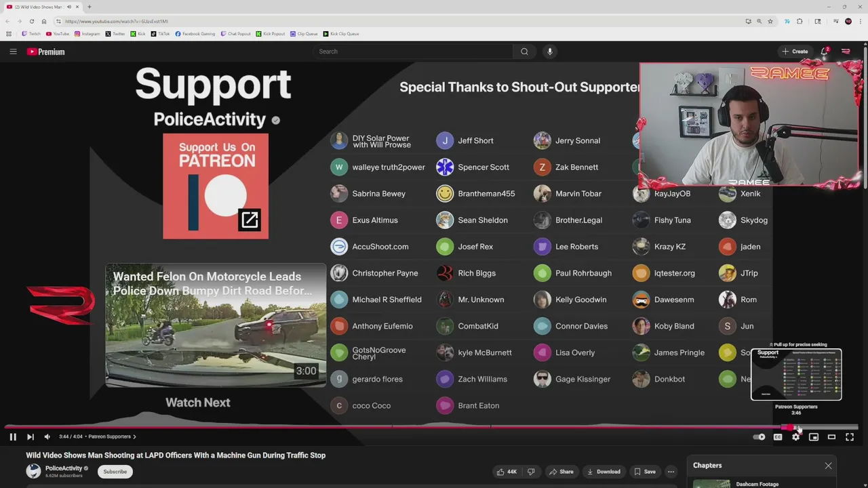Open the Kick bookmark
Image resolution: width=868 pixels, height=488 pixels.
click(138, 34)
